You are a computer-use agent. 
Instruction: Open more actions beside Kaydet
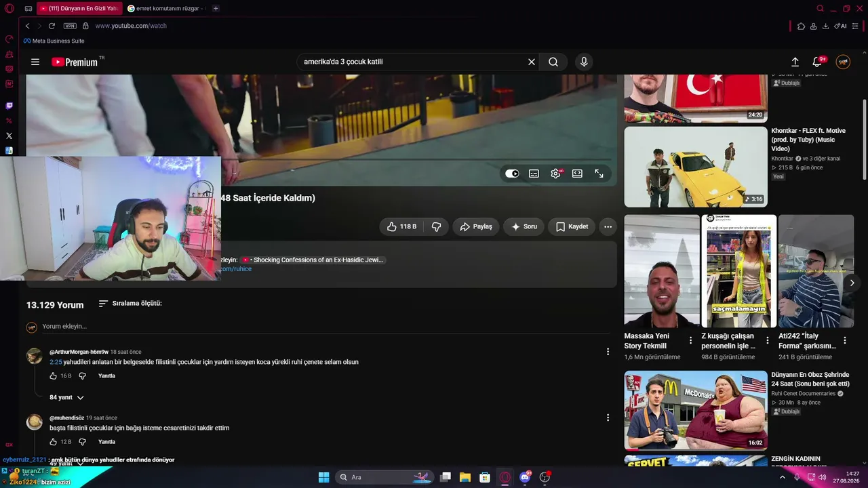(608, 226)
